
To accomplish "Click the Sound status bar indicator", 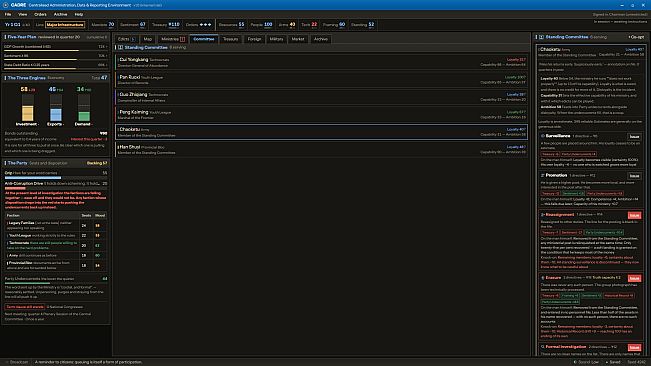I will (x=587, y=362).
